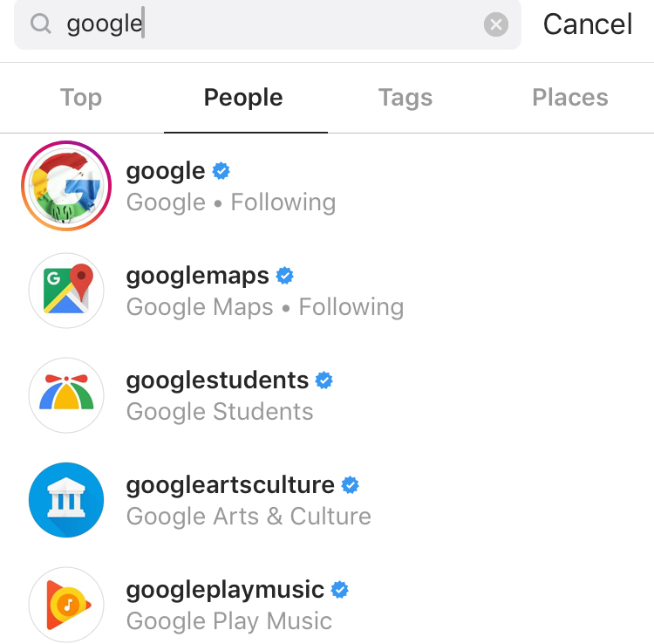This screenshot has width=654, height=644.
Task: Switch to the Places tab
Action: [570, 98]
